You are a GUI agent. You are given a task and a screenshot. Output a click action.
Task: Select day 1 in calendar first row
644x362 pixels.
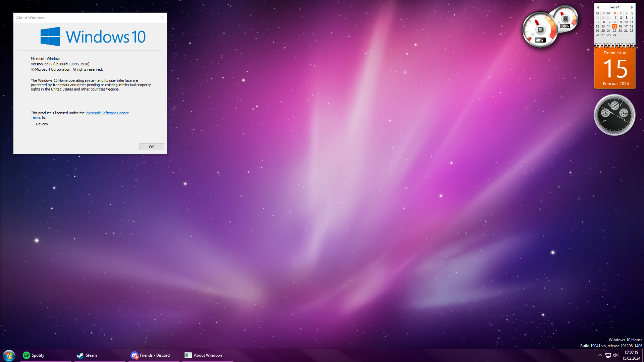[615, 17]
